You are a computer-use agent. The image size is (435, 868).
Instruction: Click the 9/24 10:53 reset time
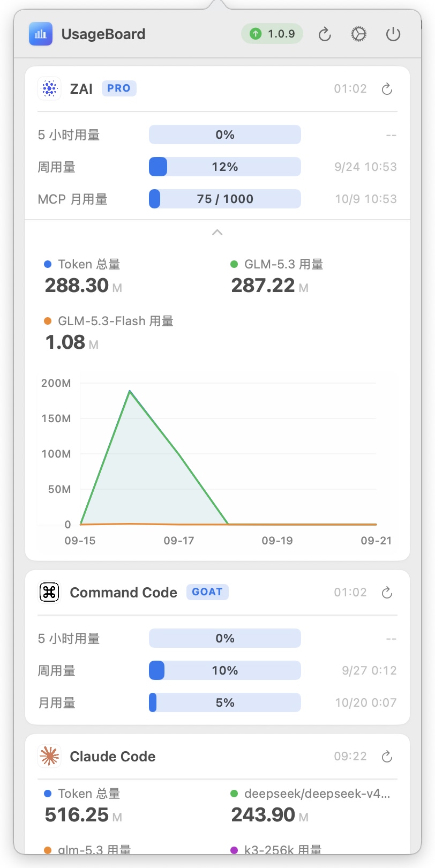[x=366, y=167]
